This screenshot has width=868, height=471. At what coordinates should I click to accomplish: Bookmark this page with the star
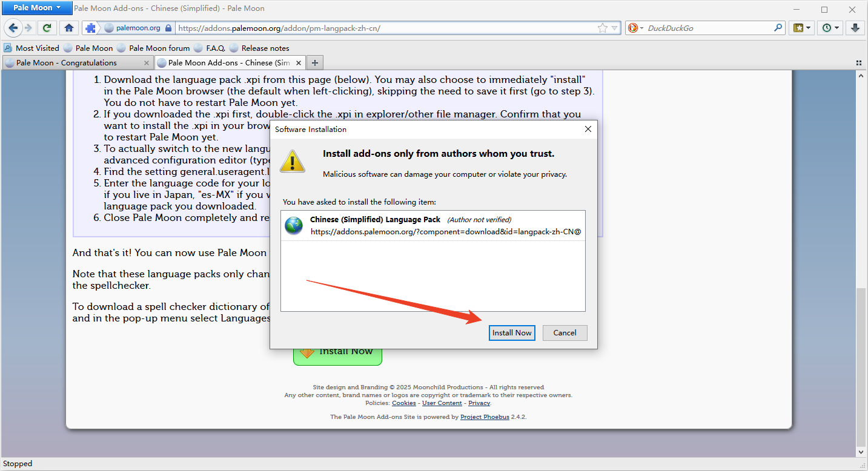tap(602, 28)
